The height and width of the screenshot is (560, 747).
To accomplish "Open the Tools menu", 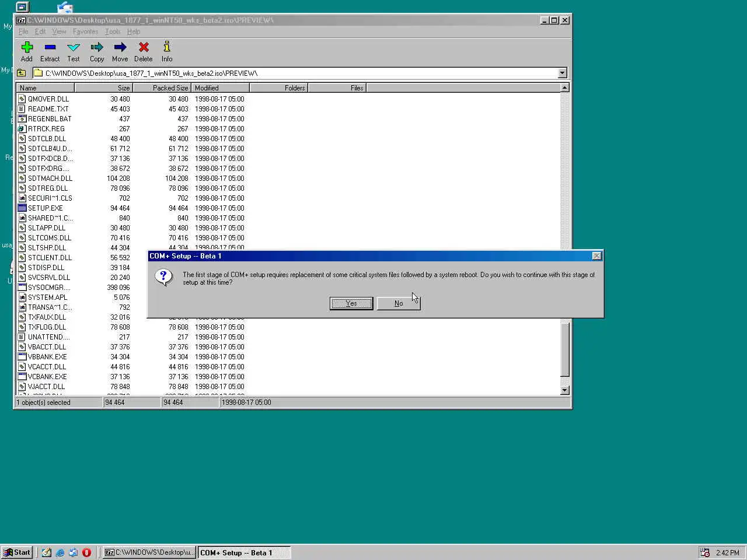I will click(113, 32).
